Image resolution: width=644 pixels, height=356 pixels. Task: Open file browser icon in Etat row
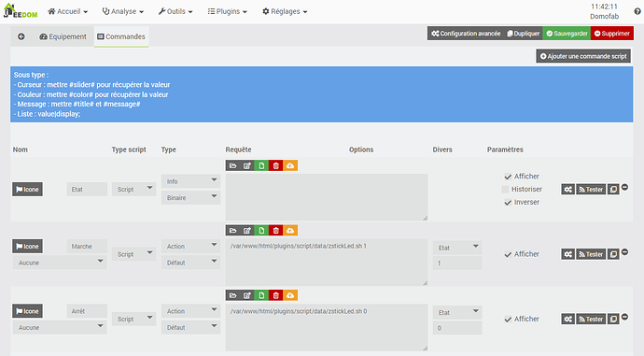coord(233,165)
